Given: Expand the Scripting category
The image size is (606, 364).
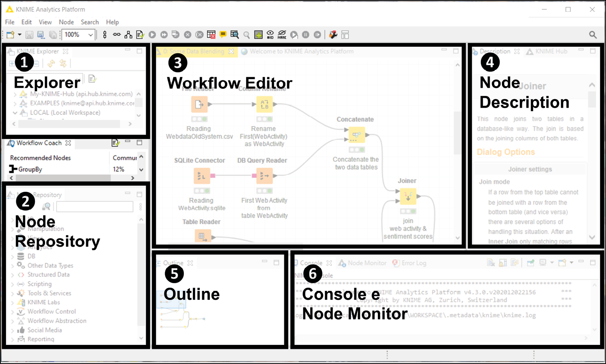Looking at the screenshot, I should coord(13,284).
